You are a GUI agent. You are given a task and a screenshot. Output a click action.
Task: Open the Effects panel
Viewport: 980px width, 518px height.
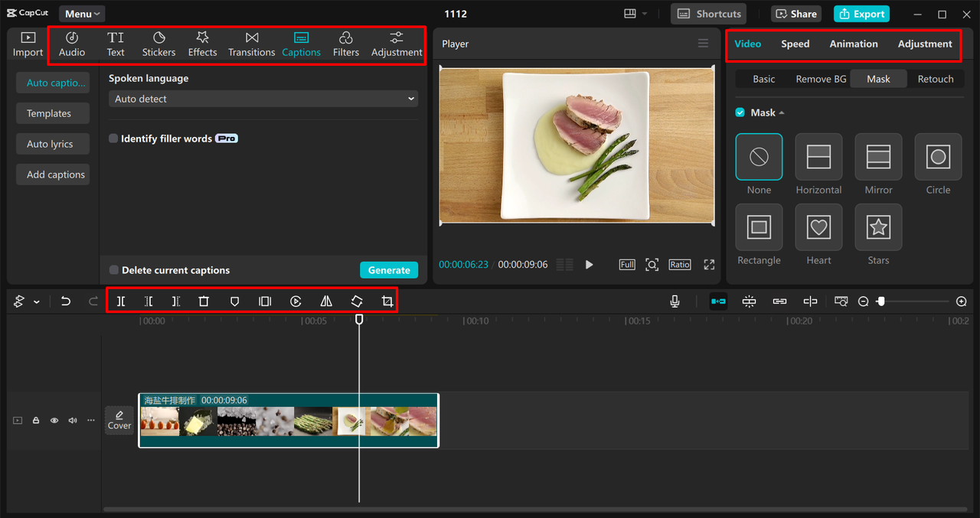[202, 44]
